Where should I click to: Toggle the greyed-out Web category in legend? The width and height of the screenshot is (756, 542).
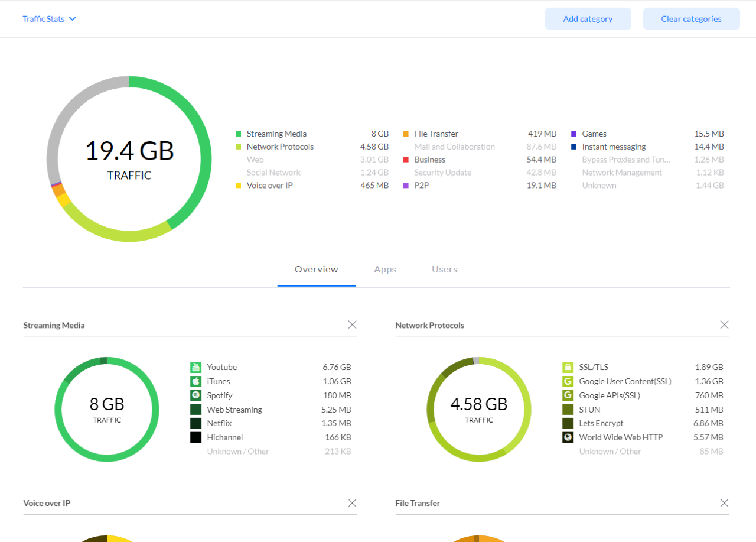click(255, 160)
